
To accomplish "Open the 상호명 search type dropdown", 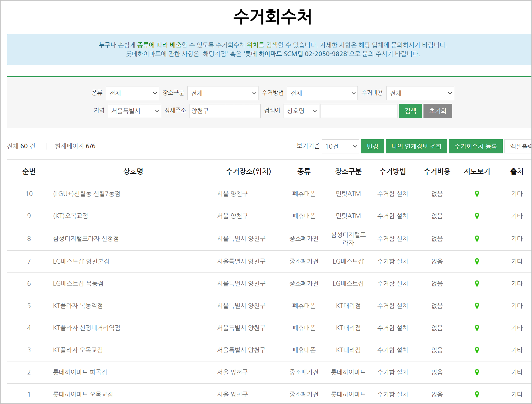I will 301,111.
